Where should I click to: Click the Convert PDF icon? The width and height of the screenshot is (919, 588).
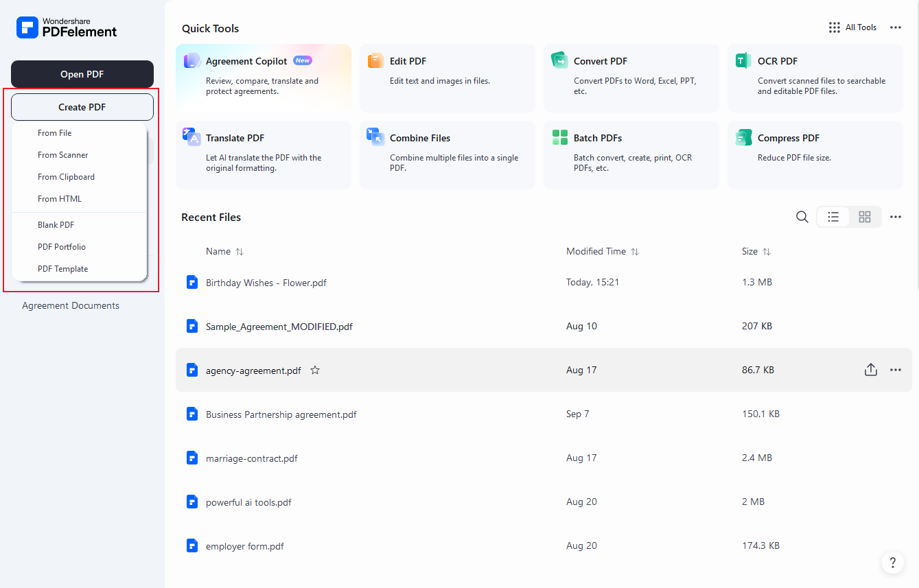click(559, 60)
